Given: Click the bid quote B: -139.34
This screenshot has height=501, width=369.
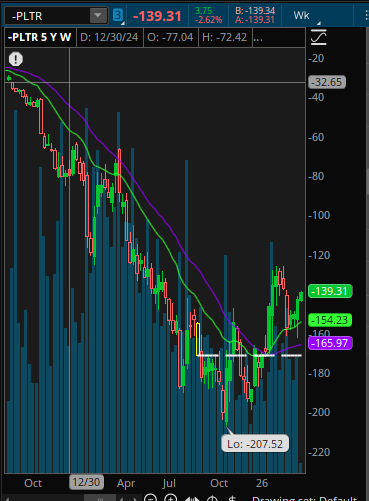Looking at the screenshot, I should click(255, 11).
